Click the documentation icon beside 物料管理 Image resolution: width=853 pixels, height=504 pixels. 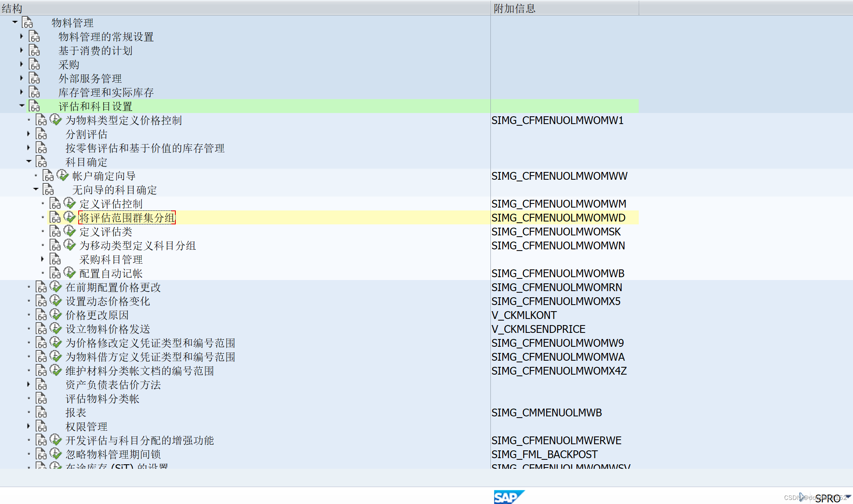pyautogui.click(x=27, y=23)
